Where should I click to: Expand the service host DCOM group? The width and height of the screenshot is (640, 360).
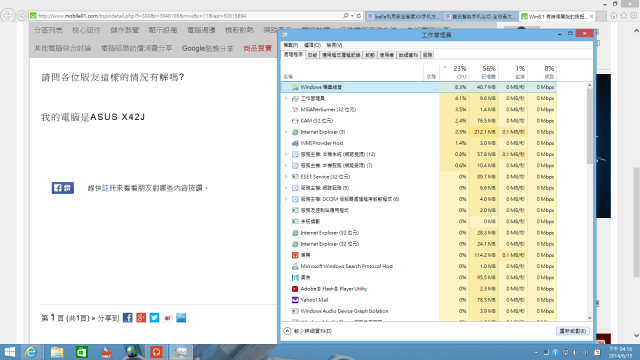(x=286, y=199)
